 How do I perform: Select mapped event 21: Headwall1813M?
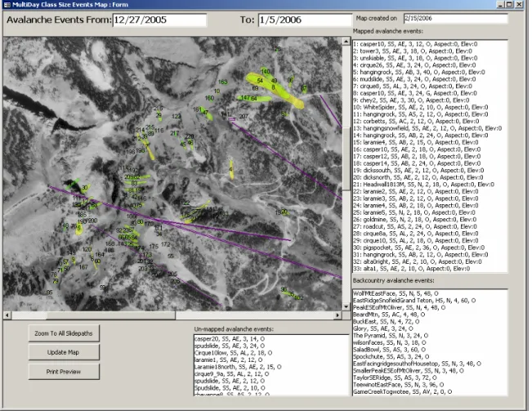[423, 185]
